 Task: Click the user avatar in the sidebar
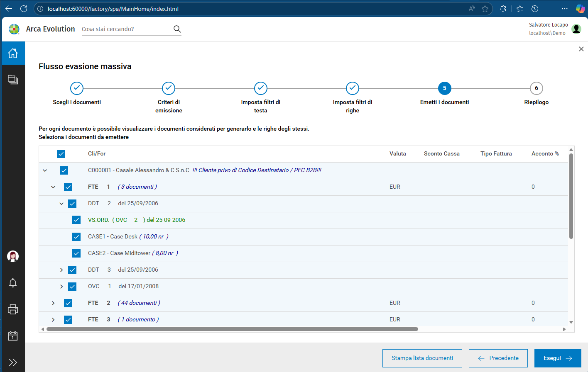[13, 256]
